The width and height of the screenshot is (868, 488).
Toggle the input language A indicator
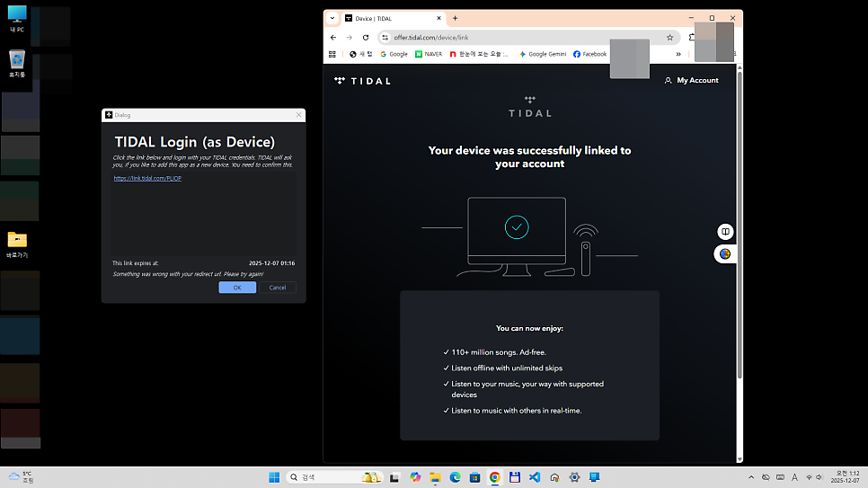click(x=794, y=477)
